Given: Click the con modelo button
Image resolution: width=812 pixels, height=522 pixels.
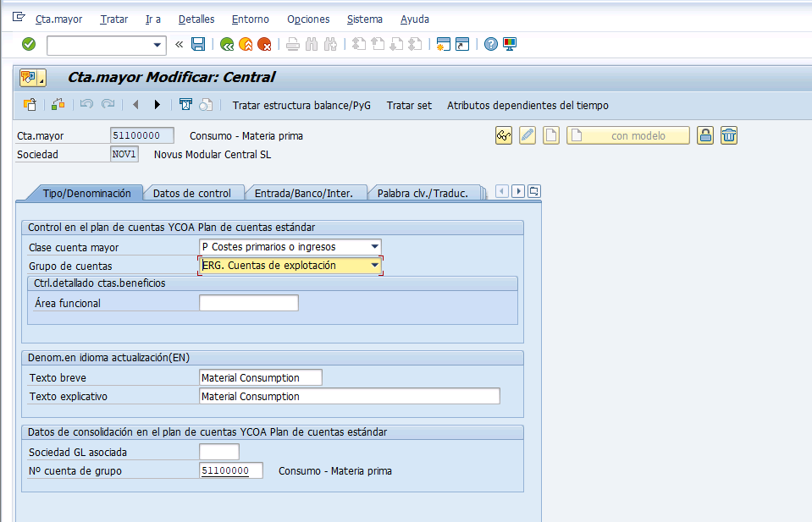Looking at the screenshot, I should 628,135.
